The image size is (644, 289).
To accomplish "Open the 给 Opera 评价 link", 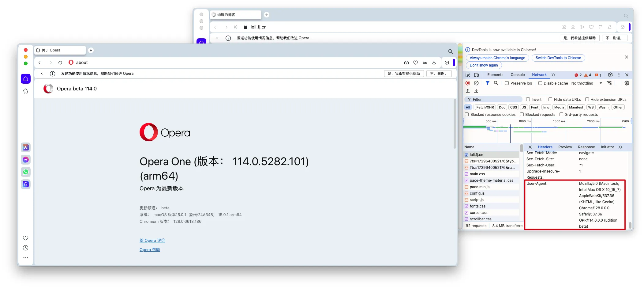I will [x=152, y=241].
